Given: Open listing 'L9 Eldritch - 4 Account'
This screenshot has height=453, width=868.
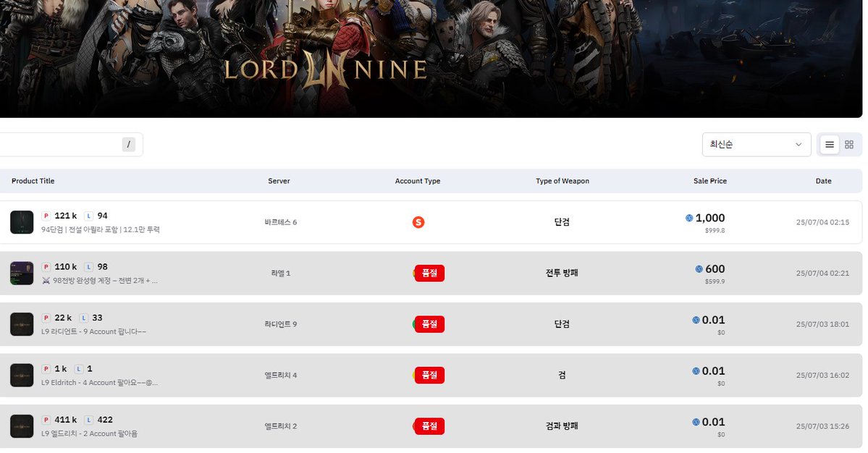Looking at the screenshot, I should coord(100,382).
